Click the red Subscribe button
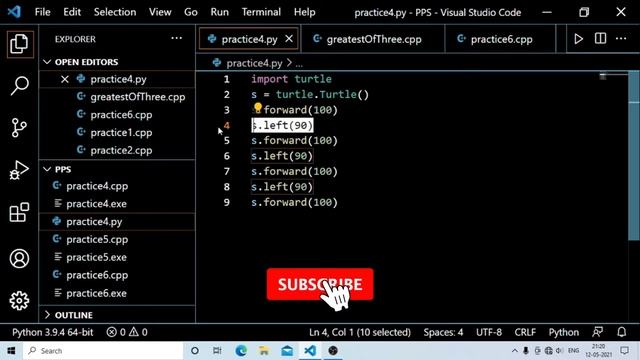 tap(320, 284)
